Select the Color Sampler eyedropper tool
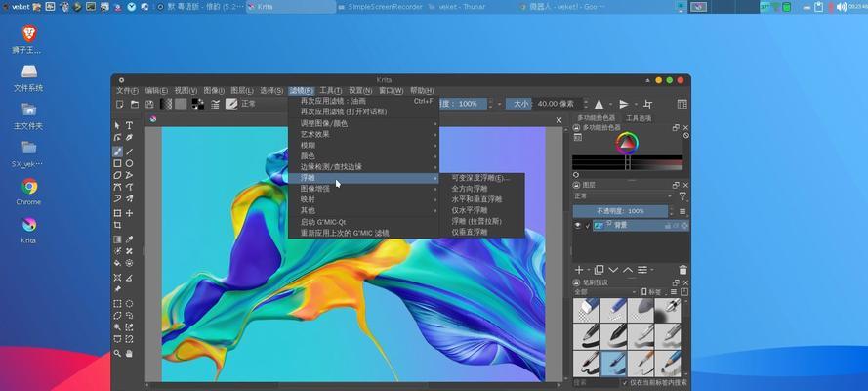 tap(129, 239)
